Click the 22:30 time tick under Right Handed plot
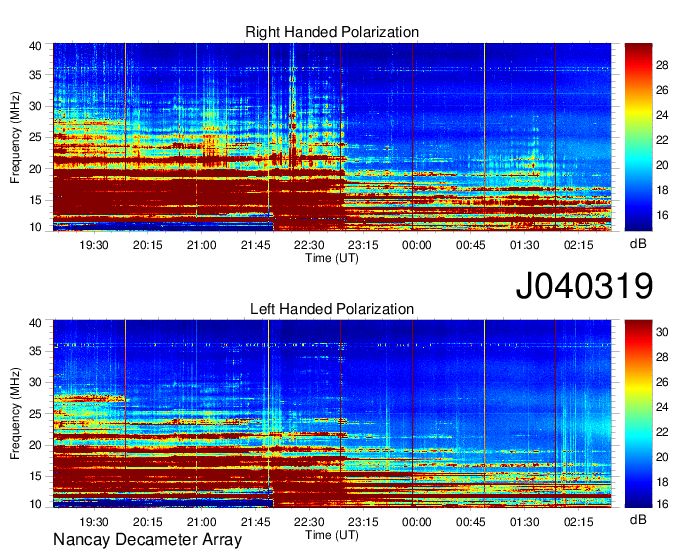Viewport: 680px width, 552px height. (309, 245)
